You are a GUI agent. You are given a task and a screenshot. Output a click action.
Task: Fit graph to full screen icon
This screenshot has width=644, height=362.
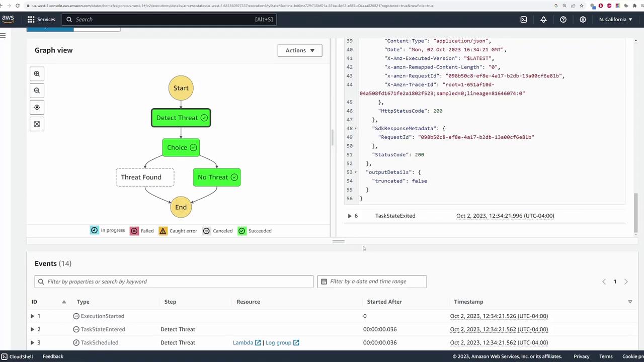click(37, 124)
